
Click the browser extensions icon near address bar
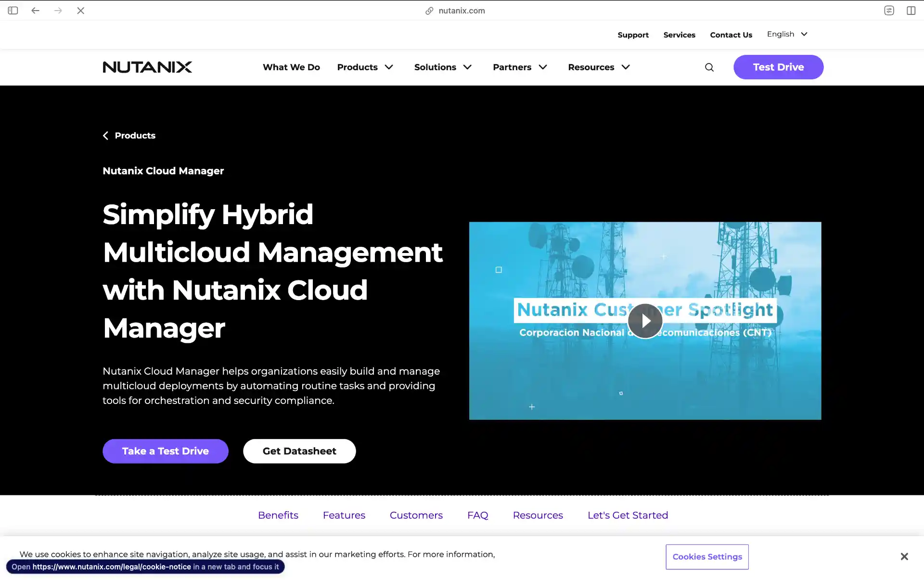click(x=889, y=10)
